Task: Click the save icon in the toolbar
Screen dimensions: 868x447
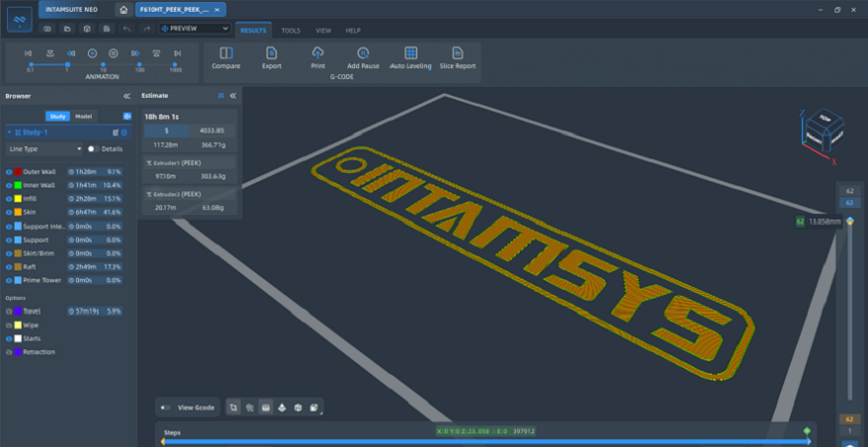Action: point(107,29)
